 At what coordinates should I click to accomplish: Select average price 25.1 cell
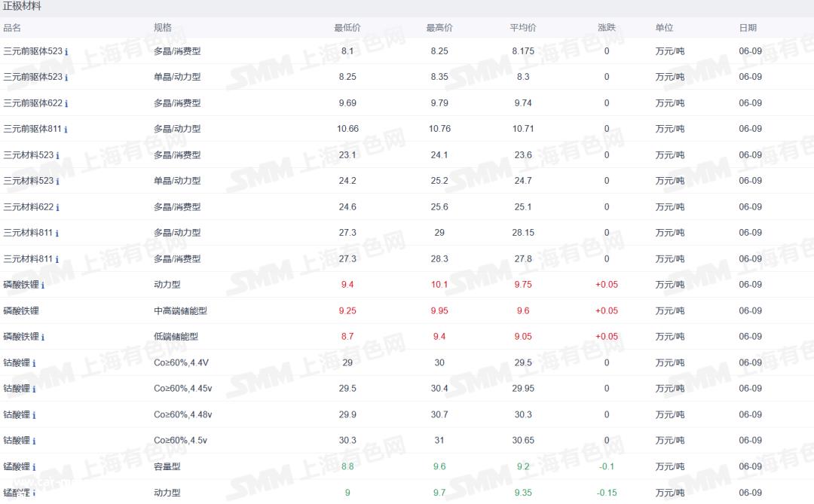click(523, 206)
